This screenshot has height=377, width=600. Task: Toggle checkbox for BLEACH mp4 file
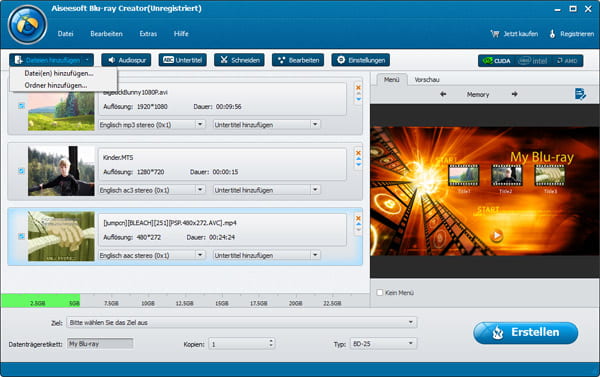pyautogui.click(x=21, y=236)
